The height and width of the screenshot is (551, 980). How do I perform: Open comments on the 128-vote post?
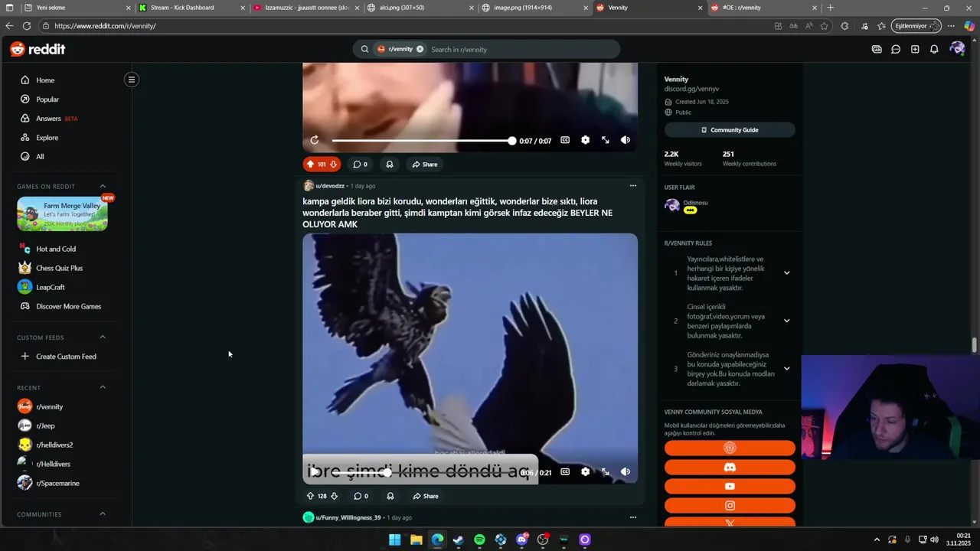click(x=361, y=496)
